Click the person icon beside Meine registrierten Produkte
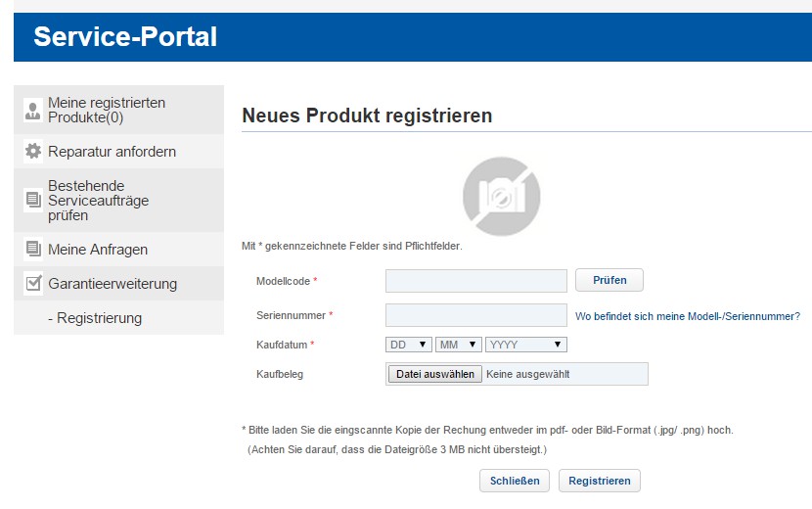812x509 pixels. pyautogui.click(x=33, y=111)
